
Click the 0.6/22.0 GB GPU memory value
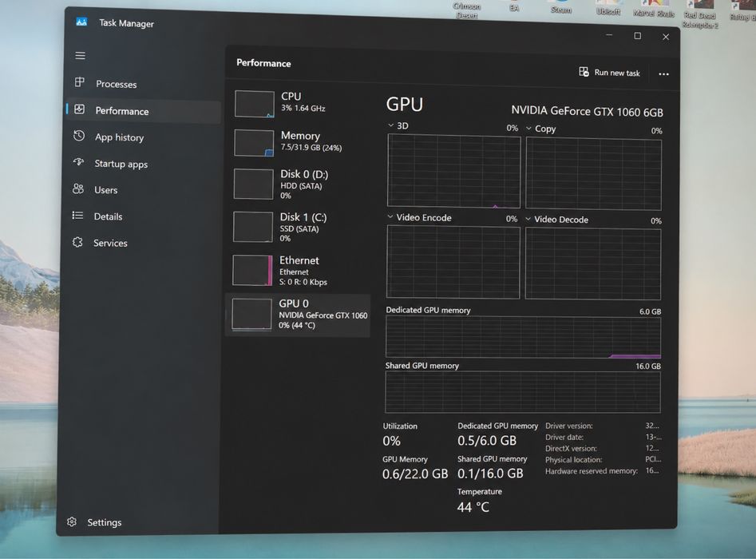415,474
